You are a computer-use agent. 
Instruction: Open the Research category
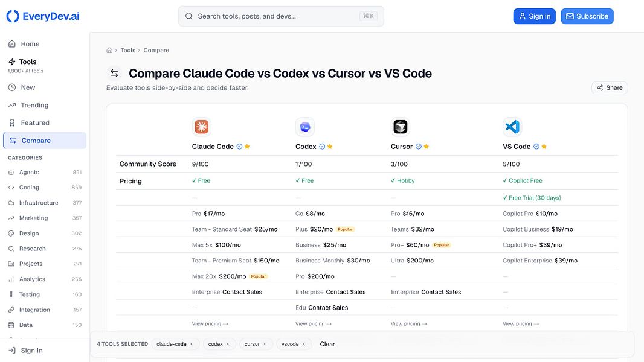[x=45, y=249]
